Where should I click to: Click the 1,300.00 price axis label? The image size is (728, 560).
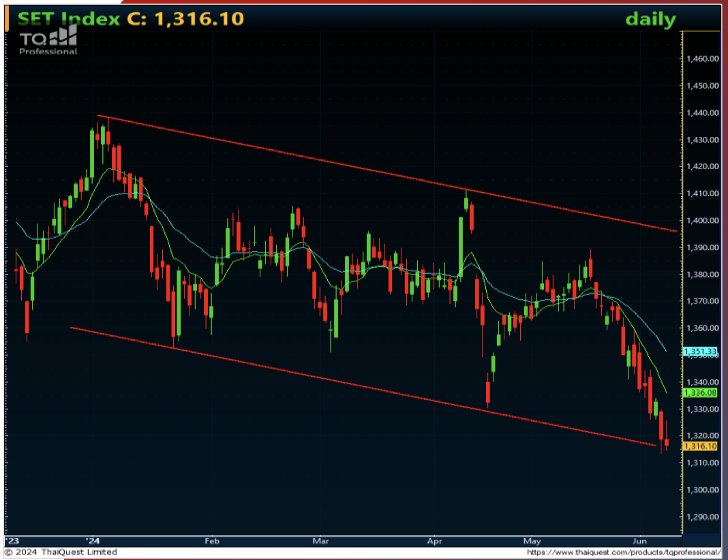pyautogui.click(x=703, y=489)
